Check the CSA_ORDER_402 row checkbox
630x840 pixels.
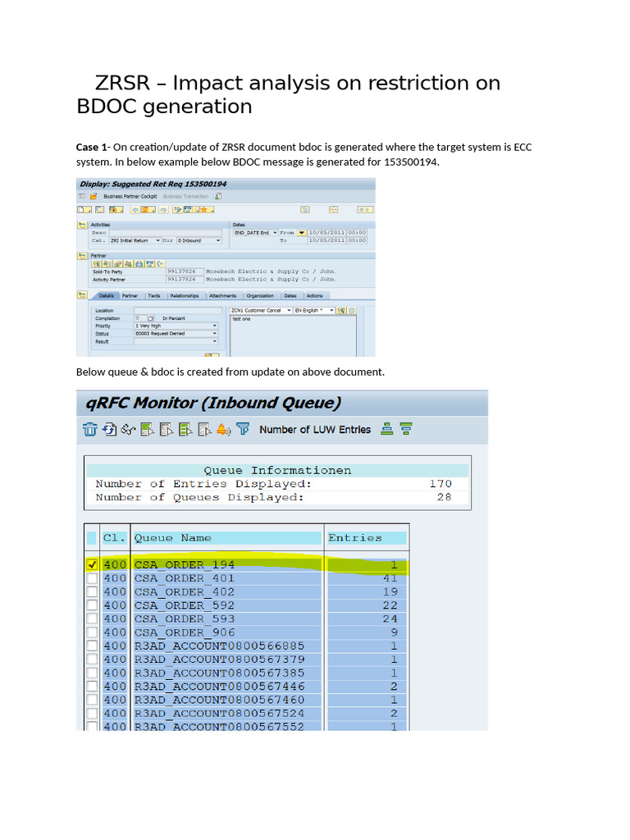pyautogui.click(x=92, y=591)
